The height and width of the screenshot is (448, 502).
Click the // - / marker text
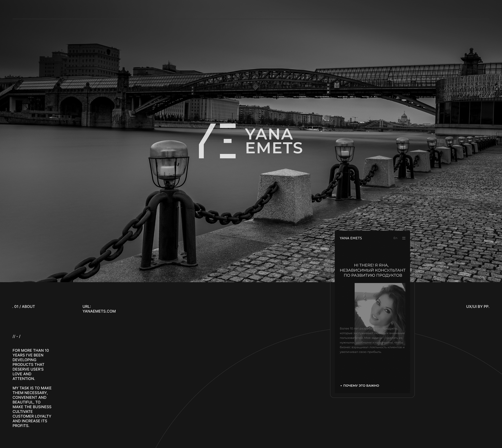(16, 336)
